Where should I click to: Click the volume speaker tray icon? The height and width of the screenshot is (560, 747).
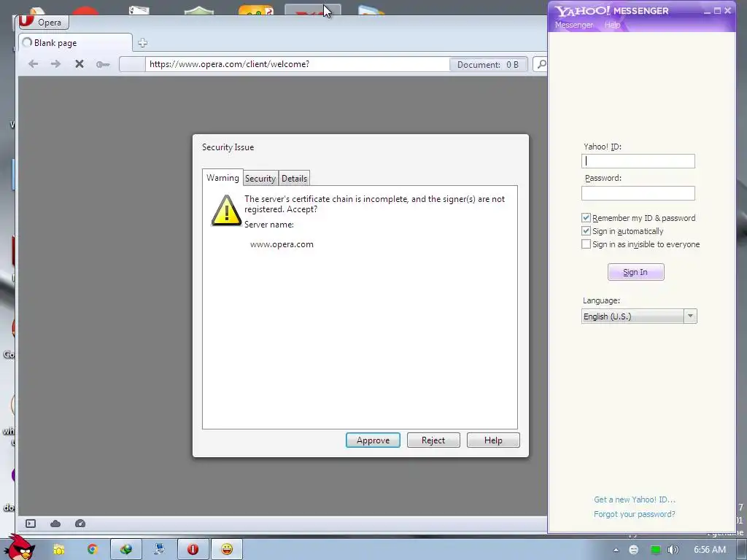pyautogui.click(x=673, y=550)
